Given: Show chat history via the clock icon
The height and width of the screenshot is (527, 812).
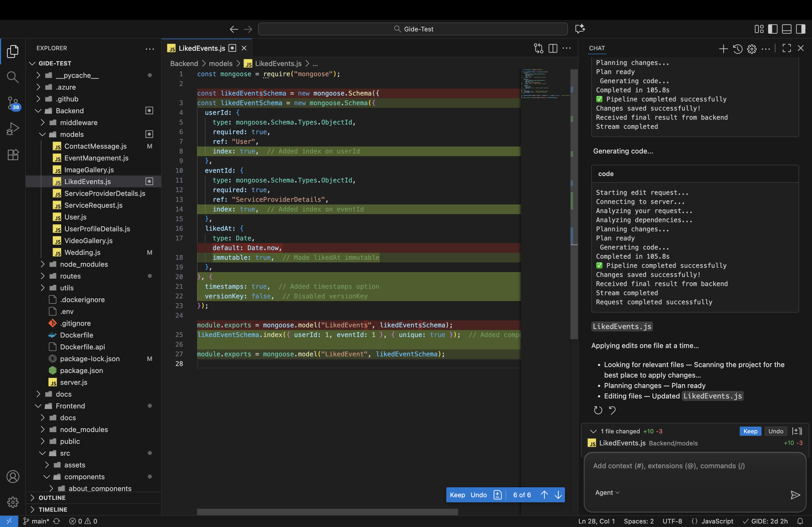Looking at the screenshot, I should [738, 49].
